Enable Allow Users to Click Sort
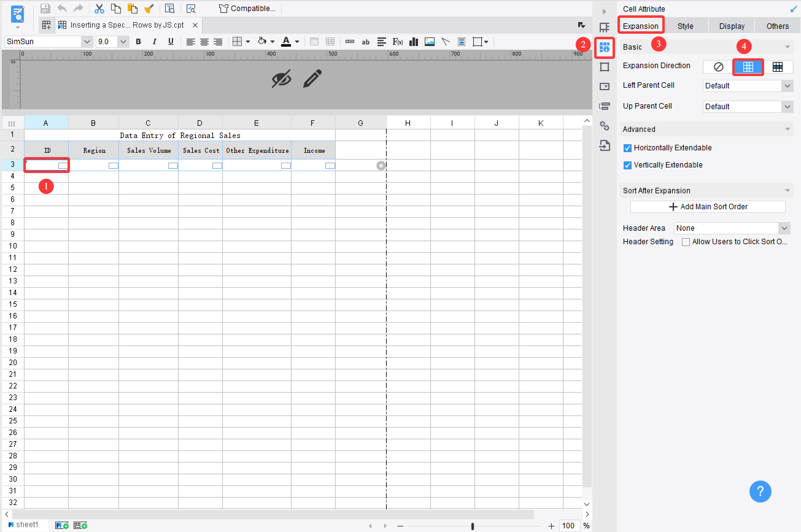This screenshot has height=532, width=801. pos(686,241)
